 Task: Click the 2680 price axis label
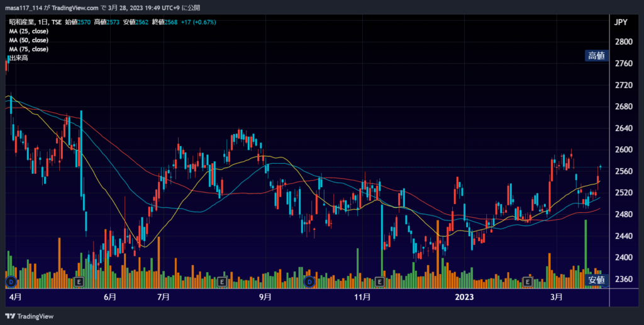623,106
